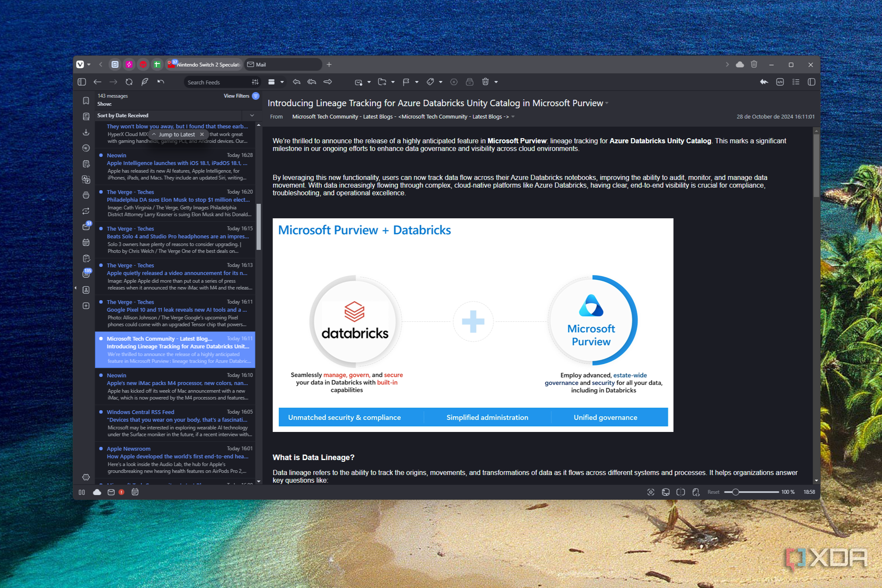Toggle the right-hand panel icon

point(811,82)
